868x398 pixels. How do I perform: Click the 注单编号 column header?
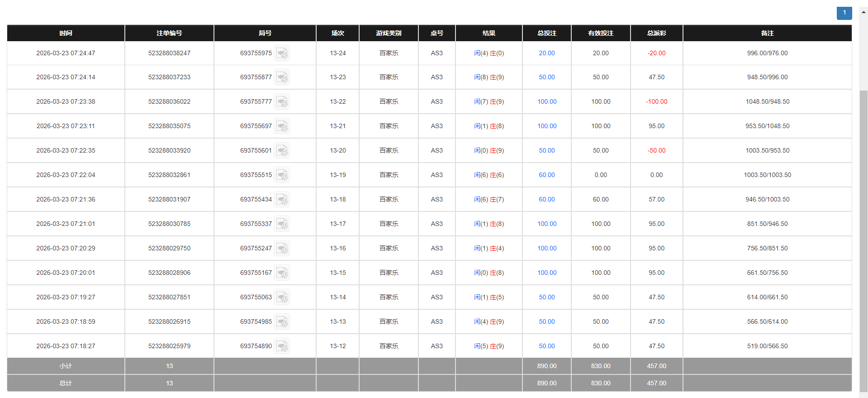point(169,33)
